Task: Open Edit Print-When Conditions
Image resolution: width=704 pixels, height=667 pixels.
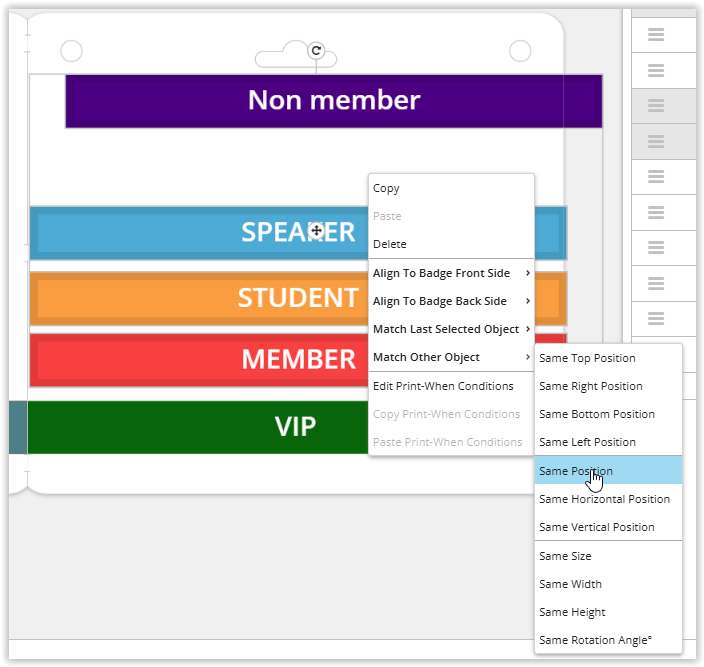Action: (x=443, y=386)
